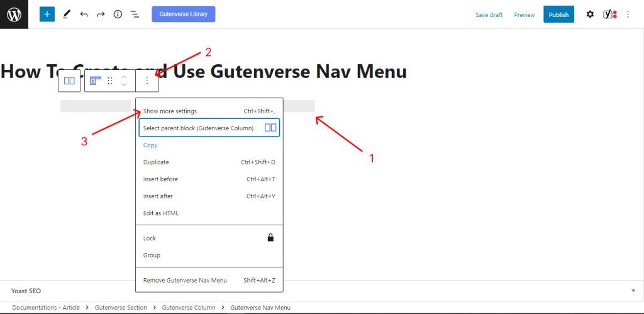This screenshot has width=644, height=314.
Task: Open the block inserter plus button
Action: click(x=47, y=14)
